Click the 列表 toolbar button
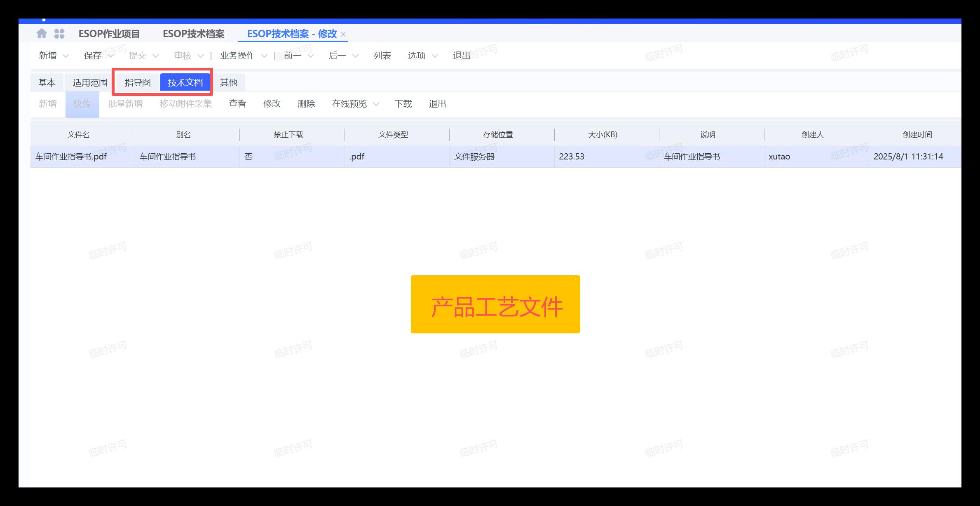The width and height of the screenshot is (980, 506). pos(382,56)
